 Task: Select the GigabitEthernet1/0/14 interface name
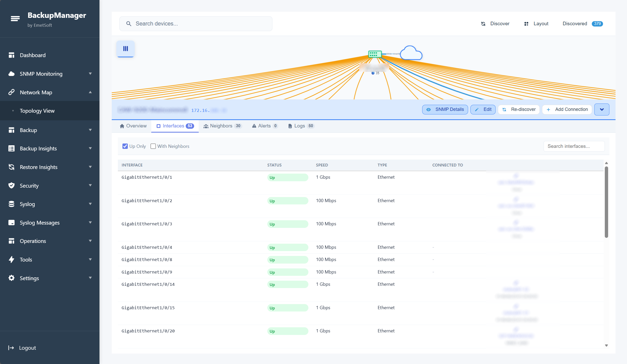(148, 284)
